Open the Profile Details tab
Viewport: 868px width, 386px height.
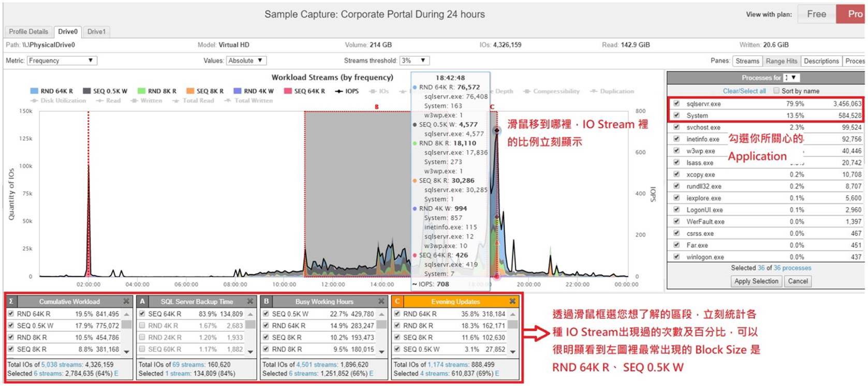(28, 32)
